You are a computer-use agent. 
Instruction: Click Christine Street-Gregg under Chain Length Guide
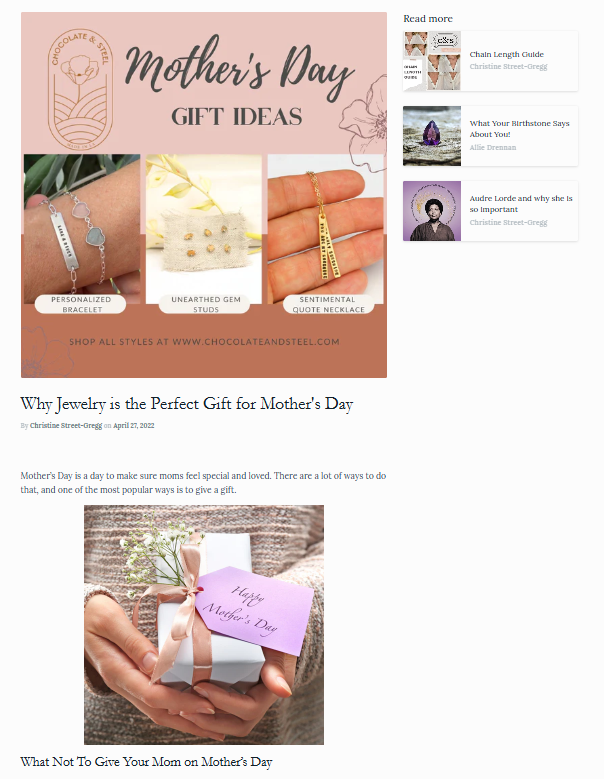click(x=508, y=67)
